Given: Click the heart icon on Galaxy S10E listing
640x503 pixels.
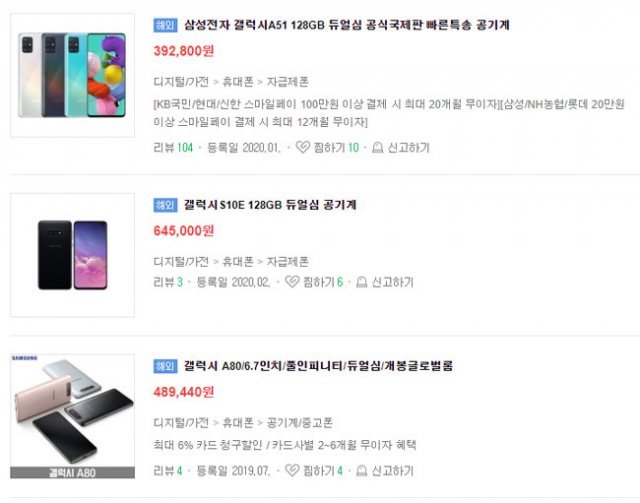Looking at the screenshot, I should point(292,282).
